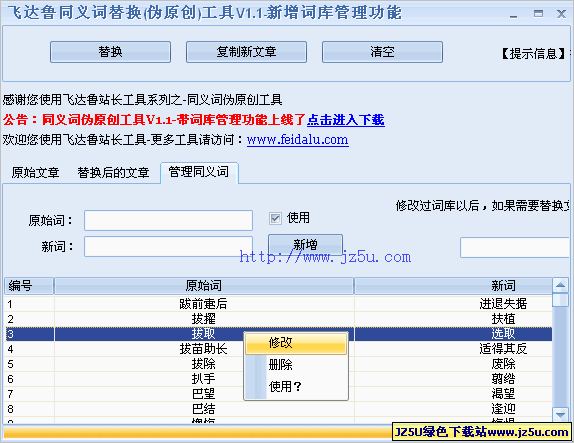Select the highlighted 拔取 cell
Viewport: 574px width, 443px height.
[204, 334]
